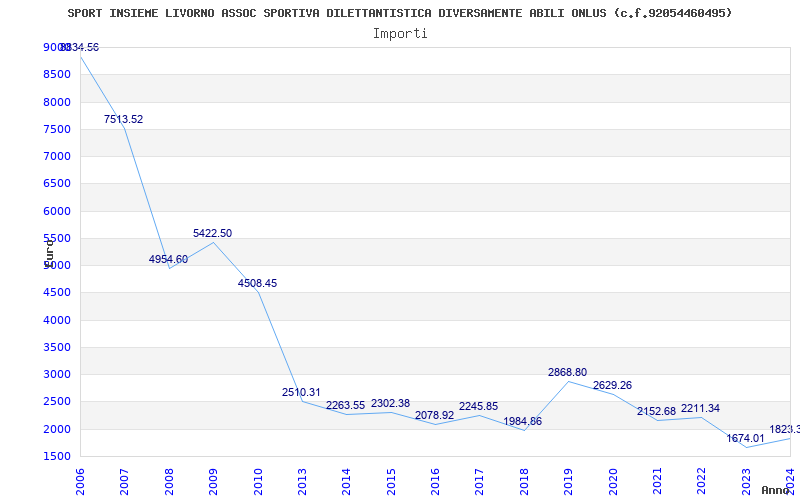Select the 7513.52 data label
Screen dimensions: 800x500
pyautogui.click(x=123, y=119)
